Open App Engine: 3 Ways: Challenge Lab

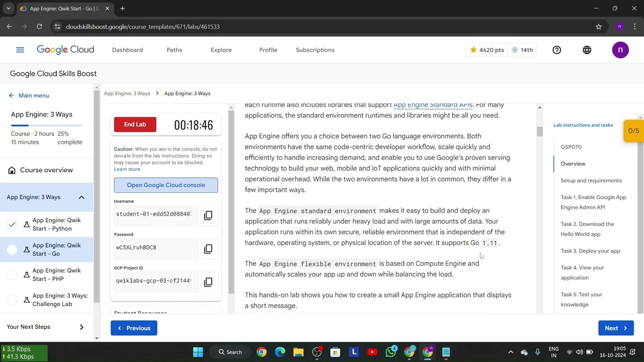tap(60, 300)
